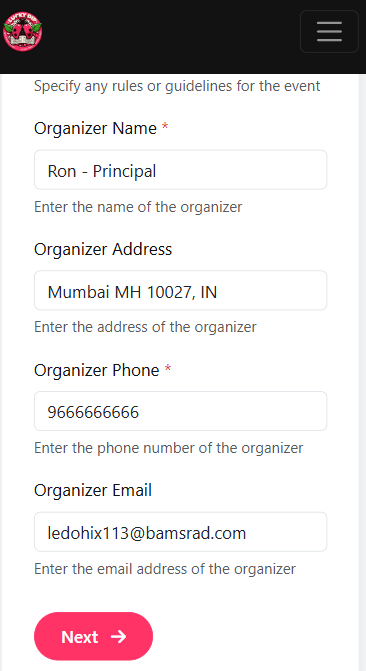Click 'Enter the name of the organizer' hint
The height and width of the screenshot is (671, 366).
(138, 207)
